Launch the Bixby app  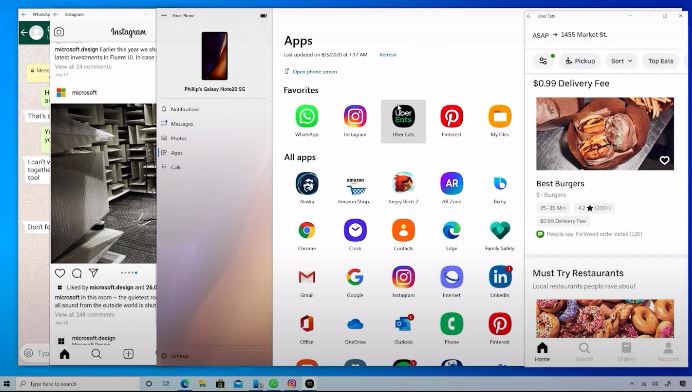[500, 184]
